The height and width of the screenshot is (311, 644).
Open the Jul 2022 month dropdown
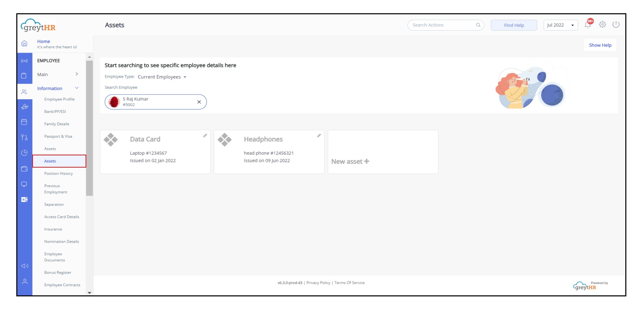click(560, 25)
